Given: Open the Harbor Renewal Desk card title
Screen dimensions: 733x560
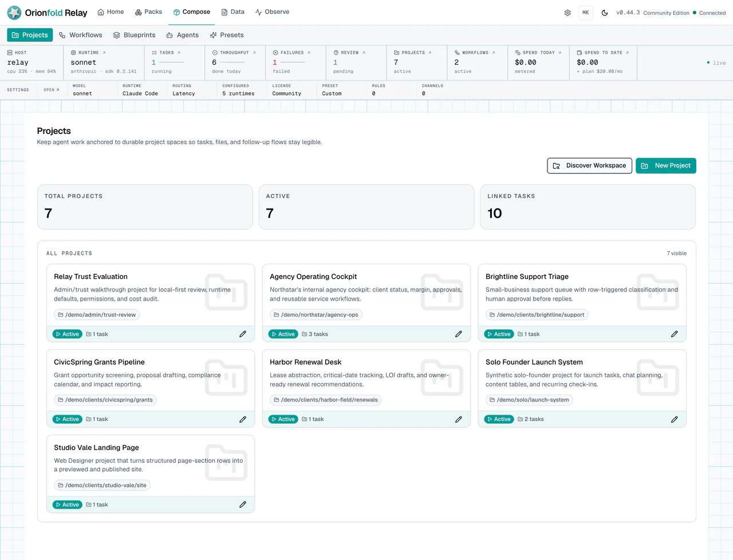Looking at the screenshot, I should tap(305, 362).
